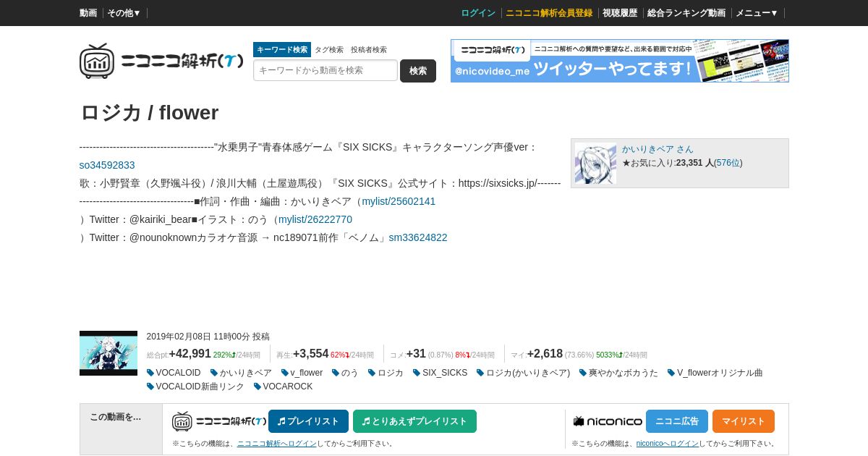Click the niconico logo
Image resolution: width=868 pixels, height=456 pixels.
(608, 421)
